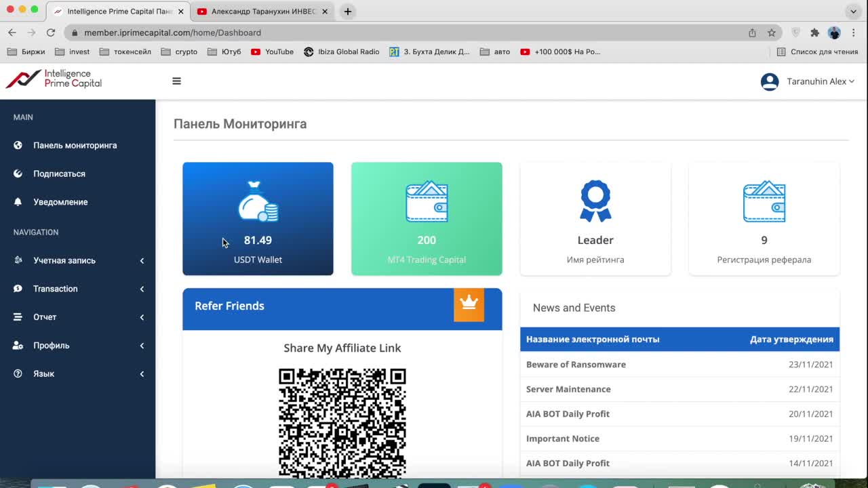This screenshot has width=868, height=488.
Task: Open the токенсейл bookmarks folder
Action: click(125, 52)
